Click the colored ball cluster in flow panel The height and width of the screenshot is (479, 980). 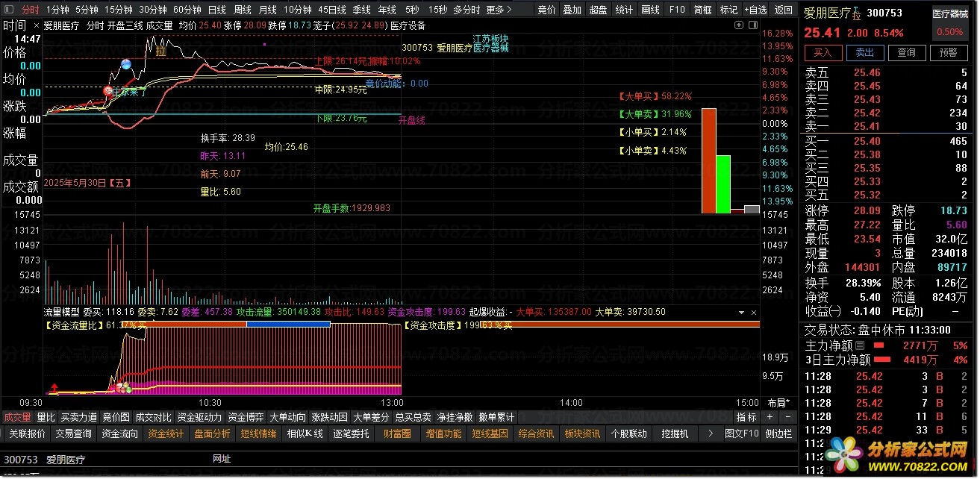[123, 388]
